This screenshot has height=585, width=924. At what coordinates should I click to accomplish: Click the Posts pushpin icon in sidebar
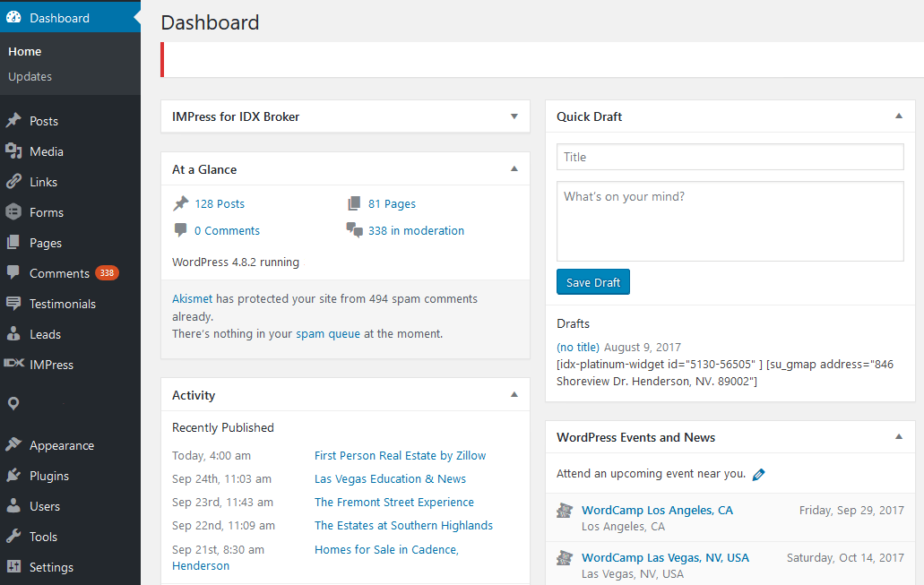pyautogui.click(x=13, y=121)
